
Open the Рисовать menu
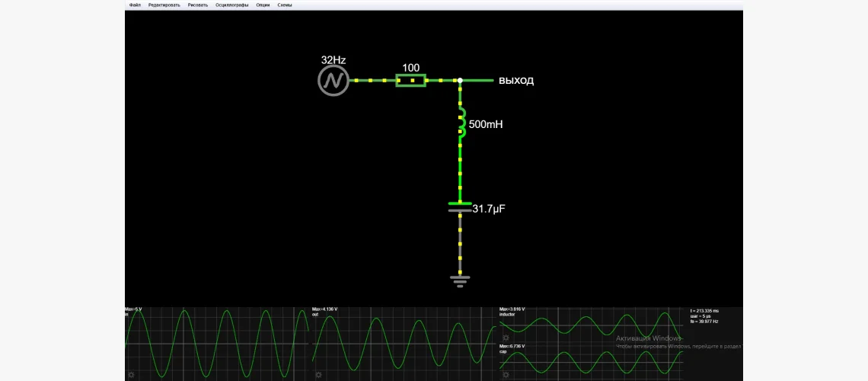pos(198,5)
